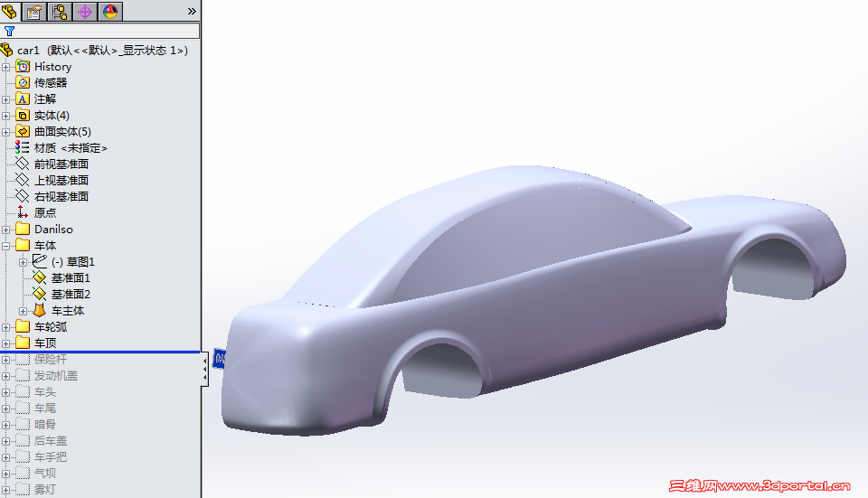Image resolution: width=868 pixels, height=498 pixels.
Task: Click the 右视基准面 plane icon
Action: 23,196
